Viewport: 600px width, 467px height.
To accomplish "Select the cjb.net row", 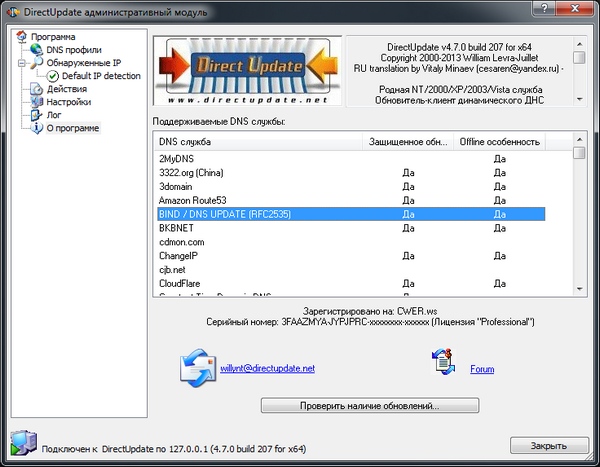I will (x=351, y=269).
